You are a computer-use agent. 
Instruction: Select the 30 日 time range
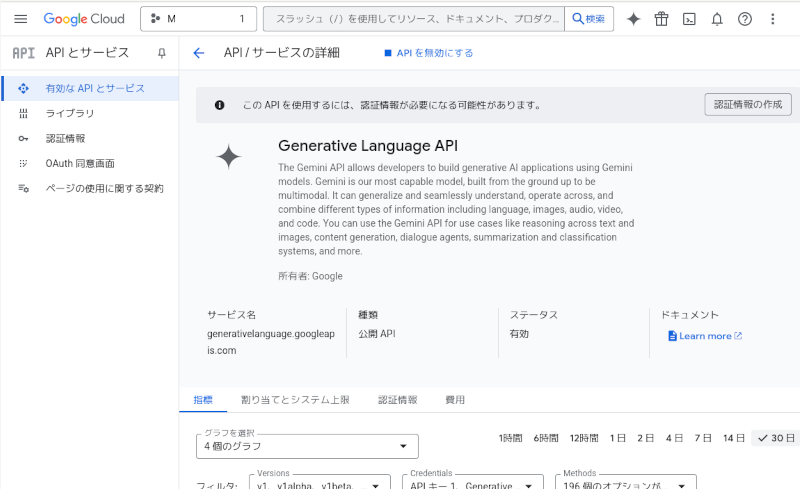776,438
